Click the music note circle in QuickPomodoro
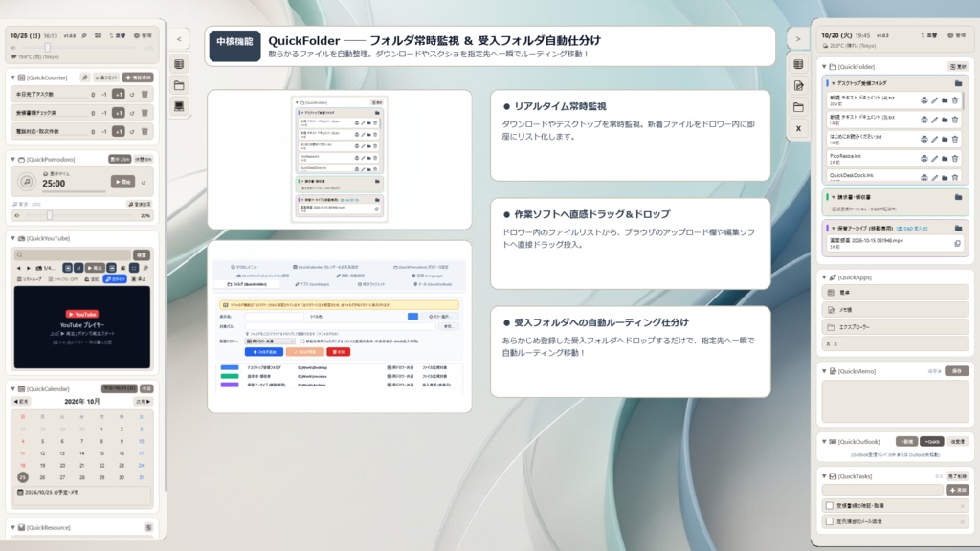Viewport: 980px width, 551px height. (26, 182)
